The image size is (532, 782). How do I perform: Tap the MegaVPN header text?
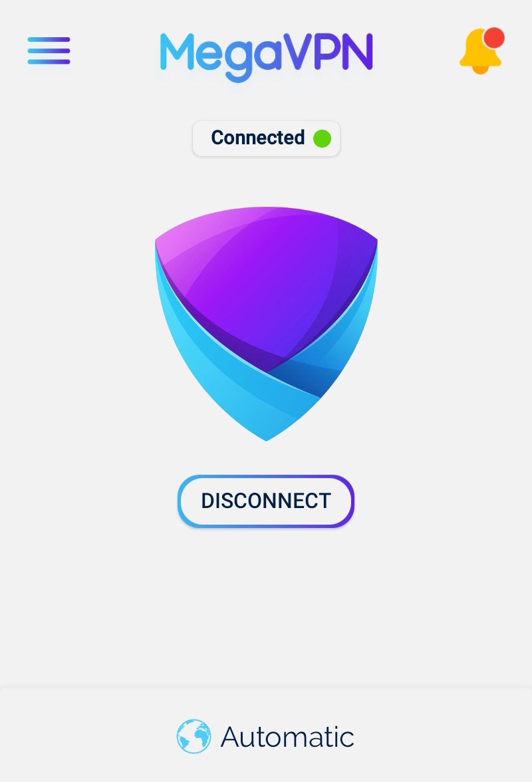tap(266, 56)
